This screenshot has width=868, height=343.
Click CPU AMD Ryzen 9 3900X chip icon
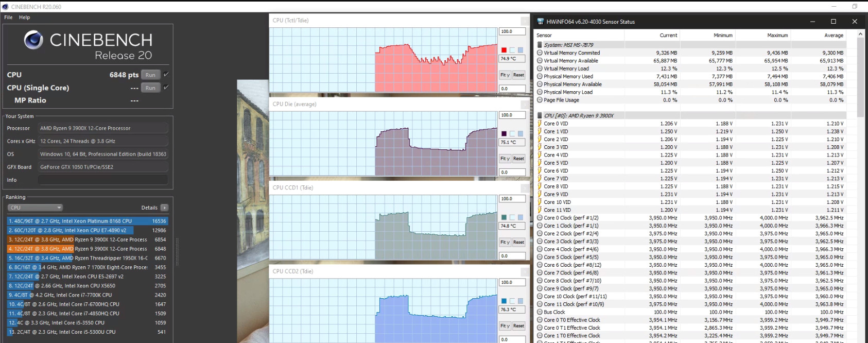click(540, 115)
